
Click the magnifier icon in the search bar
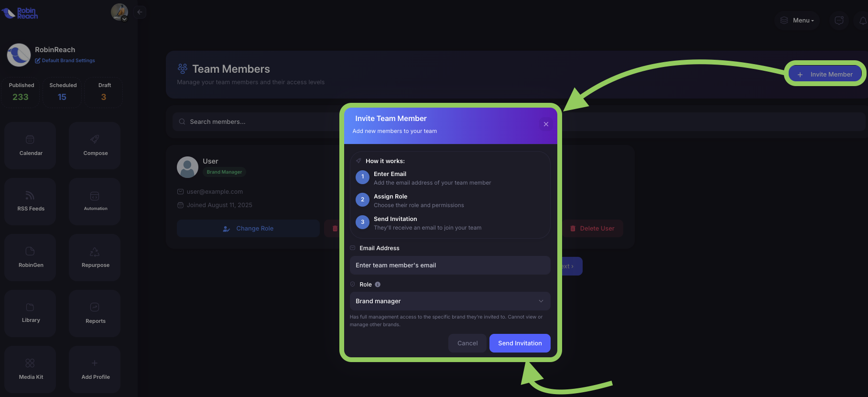tap(182, 122)
